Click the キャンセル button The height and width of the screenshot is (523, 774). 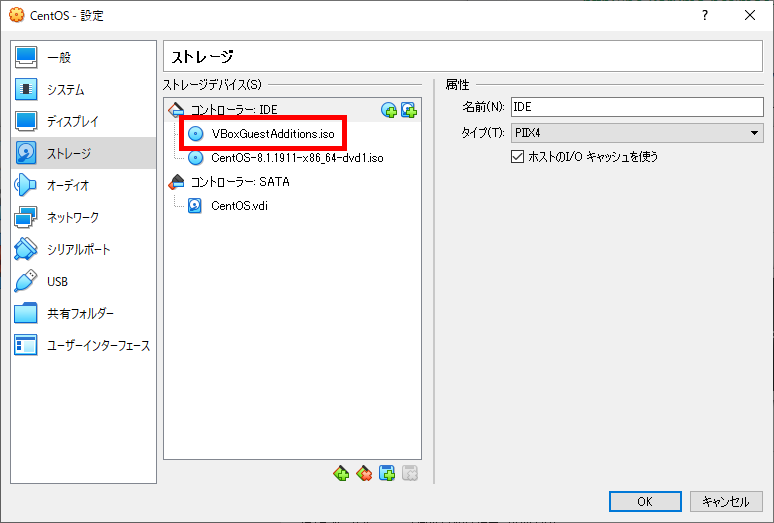[726, 502]
